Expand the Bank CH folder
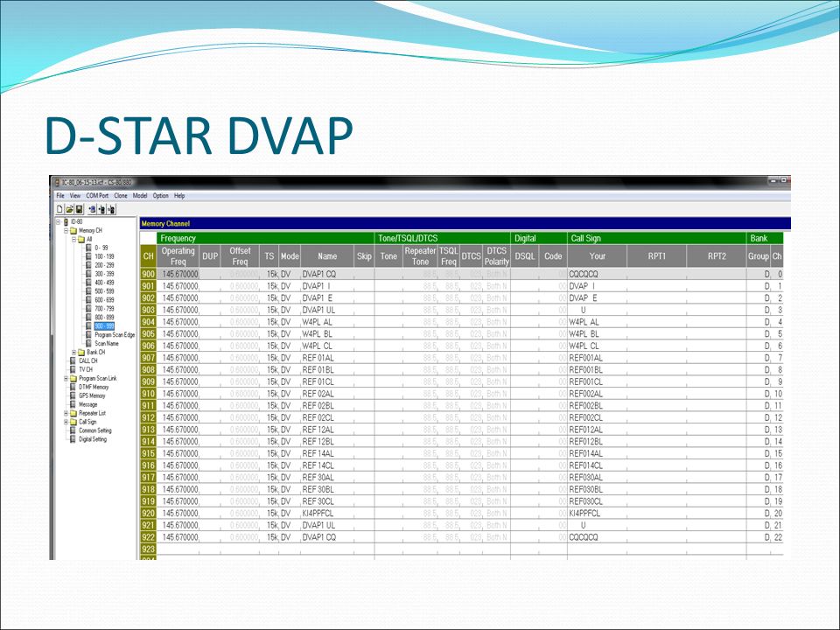Viewport: 840px width, 630px height. point(73,353)
